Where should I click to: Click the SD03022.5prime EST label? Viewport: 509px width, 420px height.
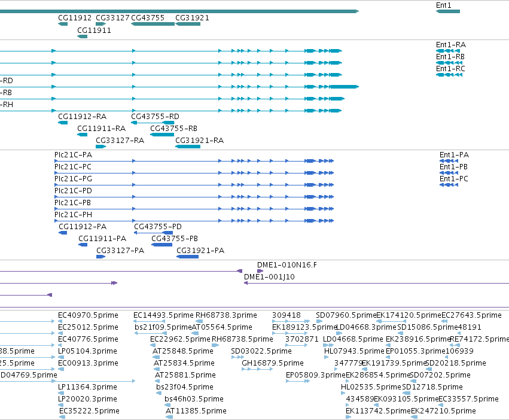[x=261, y=351]
